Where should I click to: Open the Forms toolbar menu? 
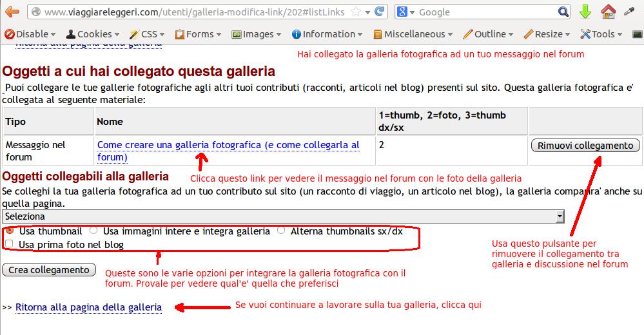199,34
